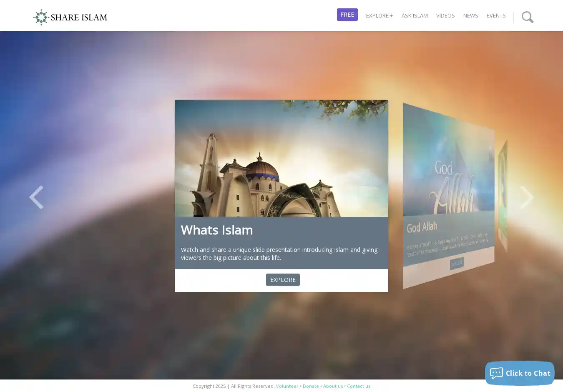563x392 pixels.
Task: Select the mosque image on Whats Islam card
Action: pos(281,158)
